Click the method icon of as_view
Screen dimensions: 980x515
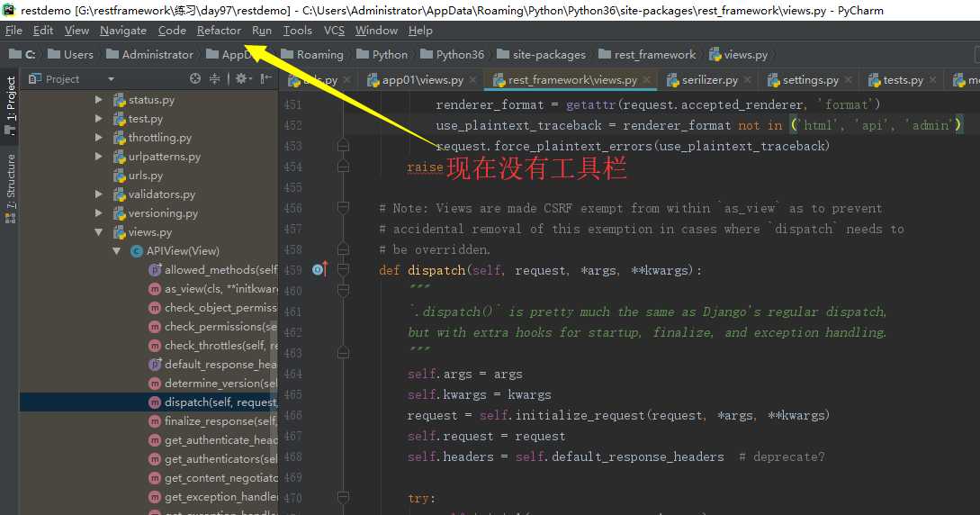click(x=155, y=289)
